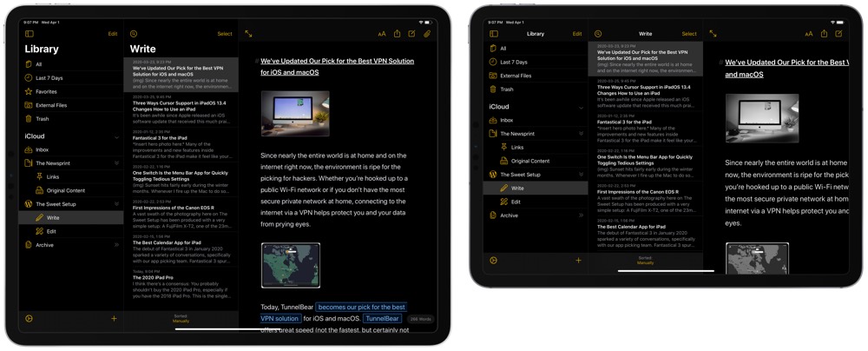Tap Select button on right iPad

pyautogui.click(x=689, y=34)
